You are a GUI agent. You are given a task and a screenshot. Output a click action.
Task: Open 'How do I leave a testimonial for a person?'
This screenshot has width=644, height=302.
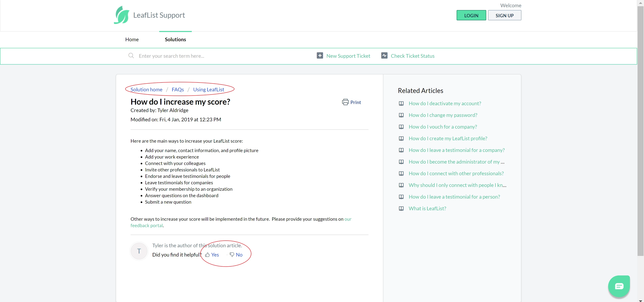click(454, 197)
